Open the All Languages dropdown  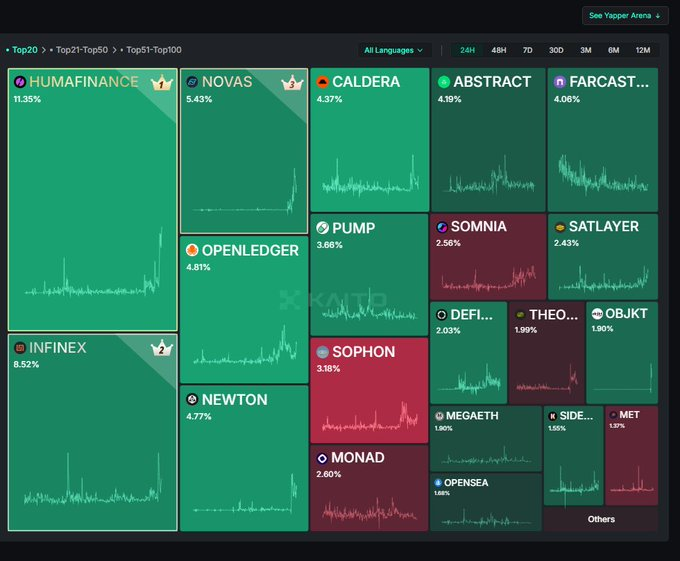(x=394, y=50)
